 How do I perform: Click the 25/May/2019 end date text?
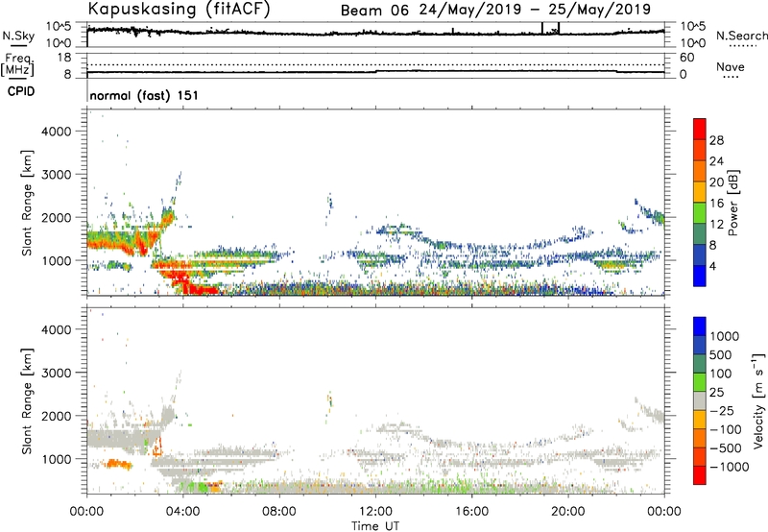599,10
